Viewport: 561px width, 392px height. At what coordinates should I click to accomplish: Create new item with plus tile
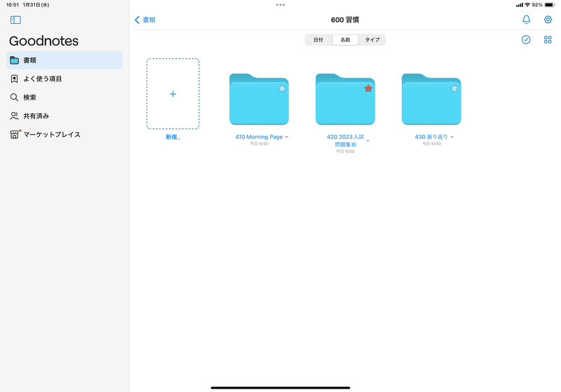pos(173,94)
